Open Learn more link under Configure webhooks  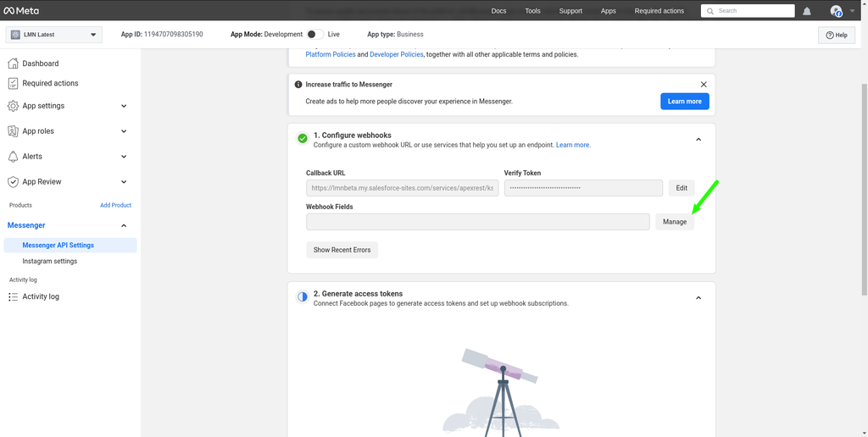(x=573, y=145)
